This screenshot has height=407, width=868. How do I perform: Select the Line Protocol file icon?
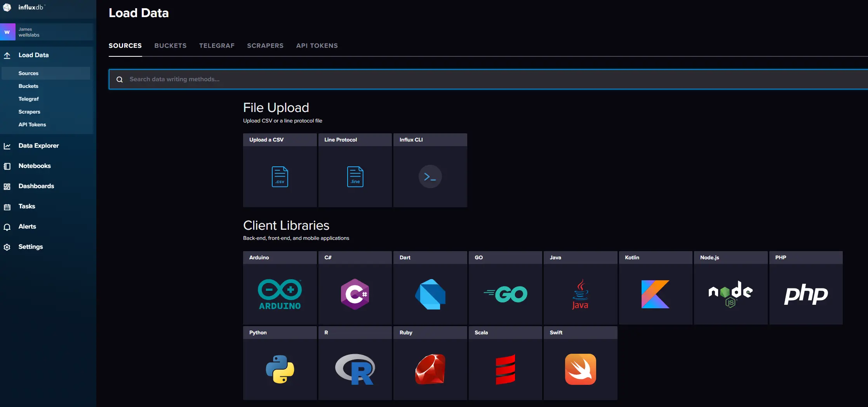point(355,176)
